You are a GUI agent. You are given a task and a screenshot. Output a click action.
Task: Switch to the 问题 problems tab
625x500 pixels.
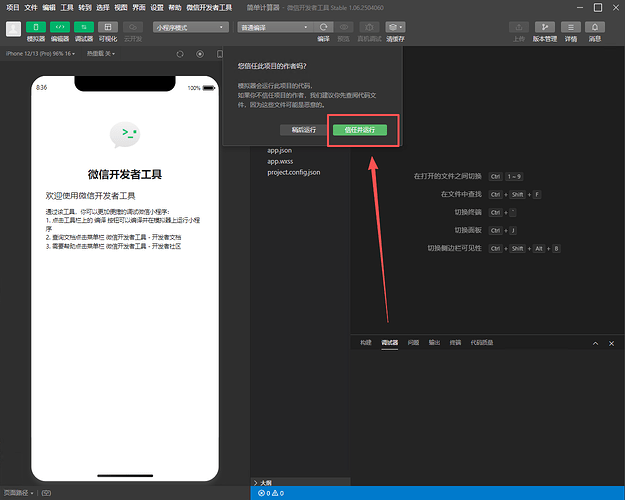click(x=413, y=342)
